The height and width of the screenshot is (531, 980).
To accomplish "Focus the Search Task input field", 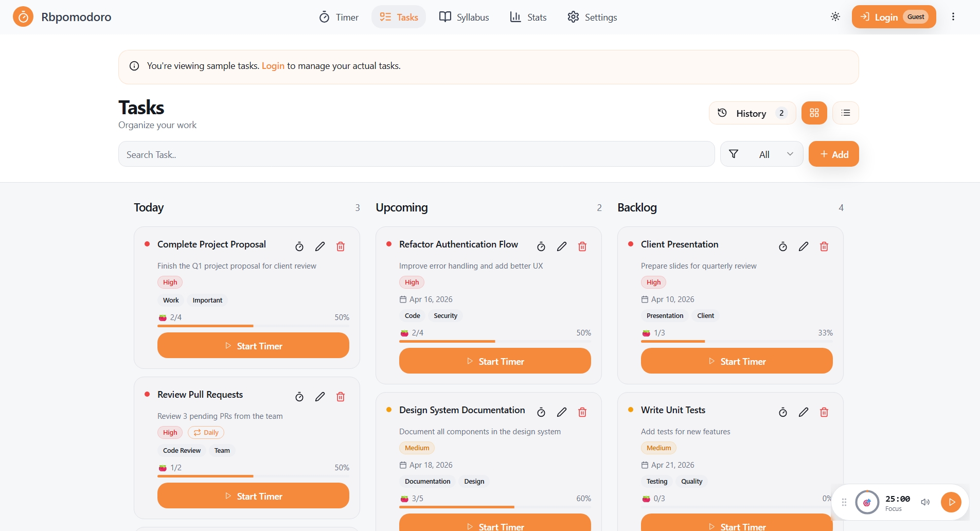I will point(416,154).
